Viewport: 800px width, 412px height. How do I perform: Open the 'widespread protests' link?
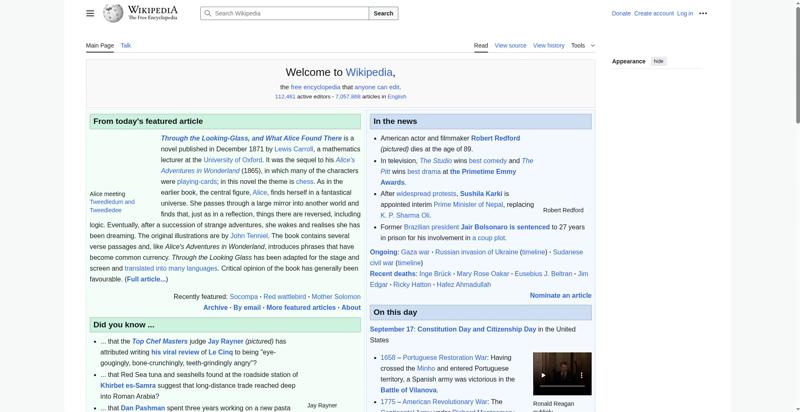click(426, 193)
